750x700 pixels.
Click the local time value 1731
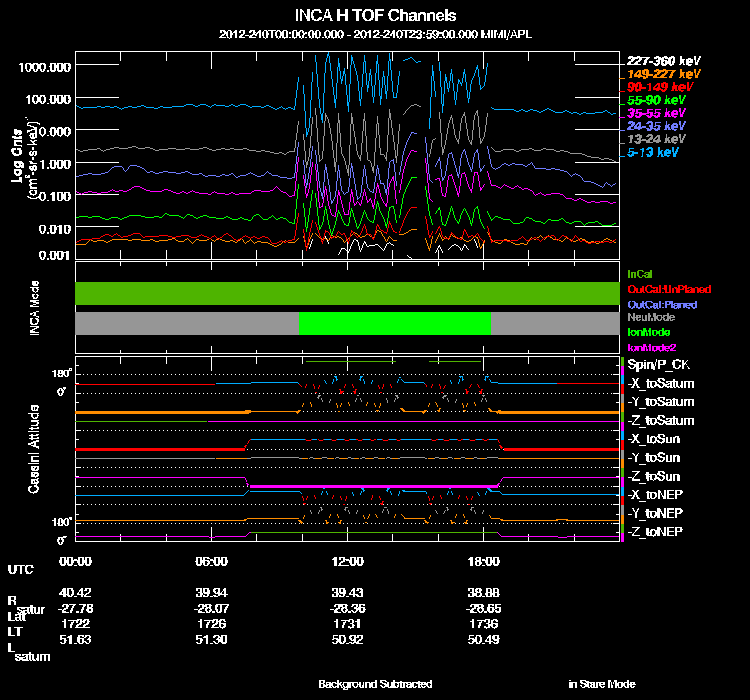pos(347,624)
